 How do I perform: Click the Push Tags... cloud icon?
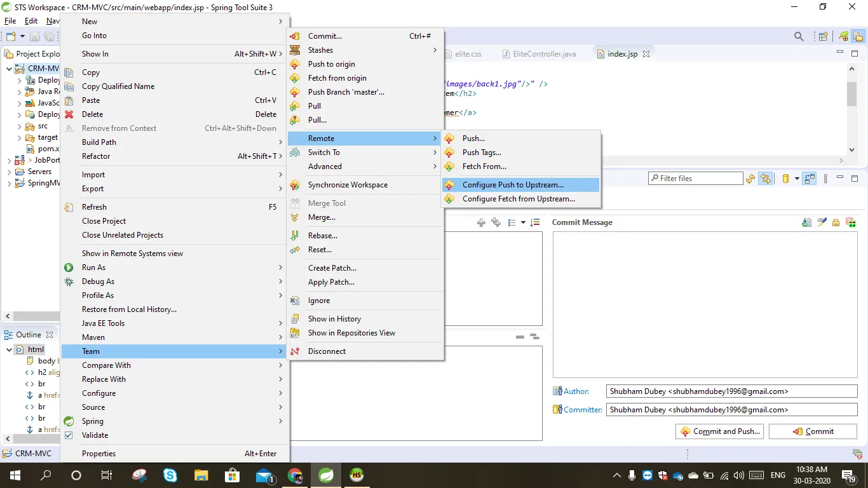point(449,152)
